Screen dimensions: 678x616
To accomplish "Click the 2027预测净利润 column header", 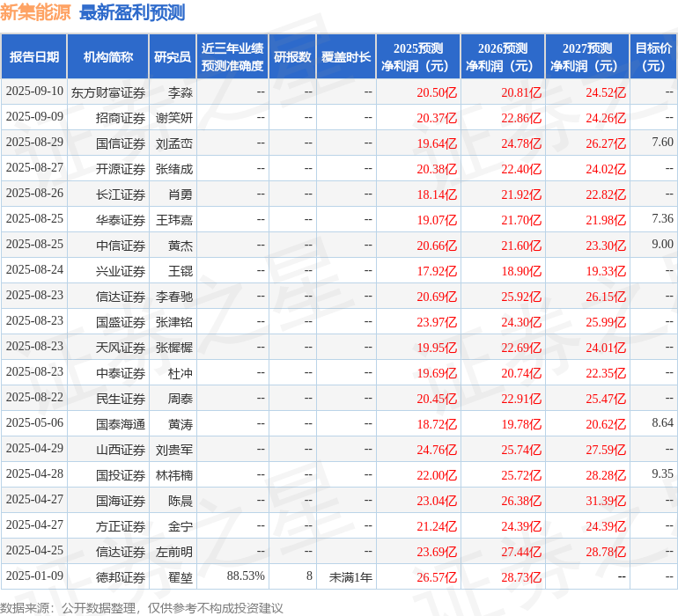I will [x=586, y=57].
